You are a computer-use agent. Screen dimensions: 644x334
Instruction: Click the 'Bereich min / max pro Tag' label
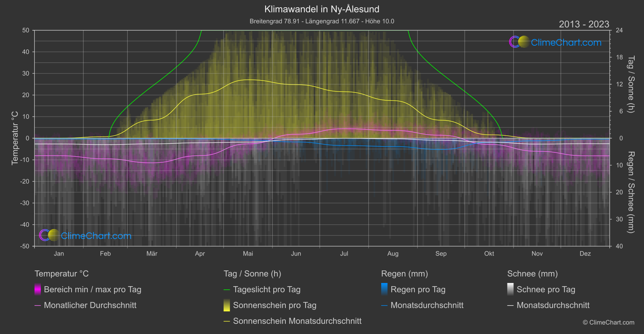click(93, 289)
